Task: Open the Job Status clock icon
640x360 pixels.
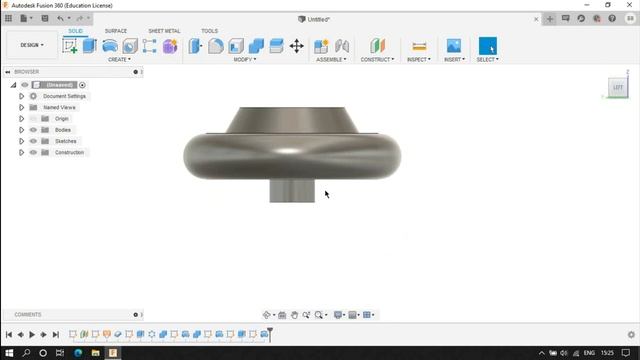Action: coord(581,18)
